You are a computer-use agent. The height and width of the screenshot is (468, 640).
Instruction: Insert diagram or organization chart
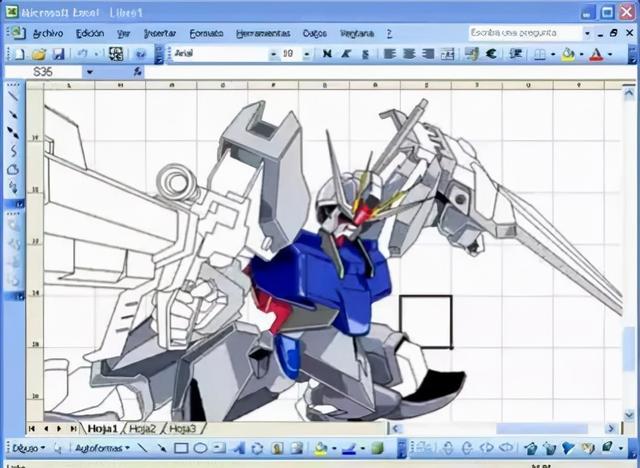[x=257, y=448]
